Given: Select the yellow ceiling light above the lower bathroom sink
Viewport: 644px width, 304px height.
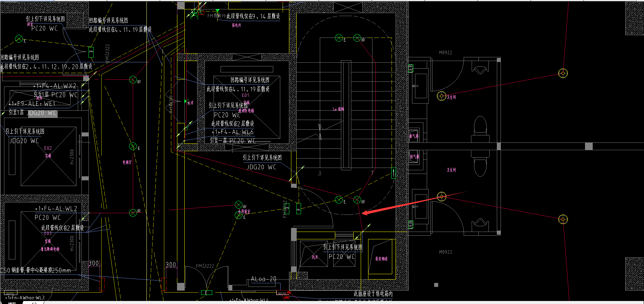Looking at the screenshot, I should 442,196.
